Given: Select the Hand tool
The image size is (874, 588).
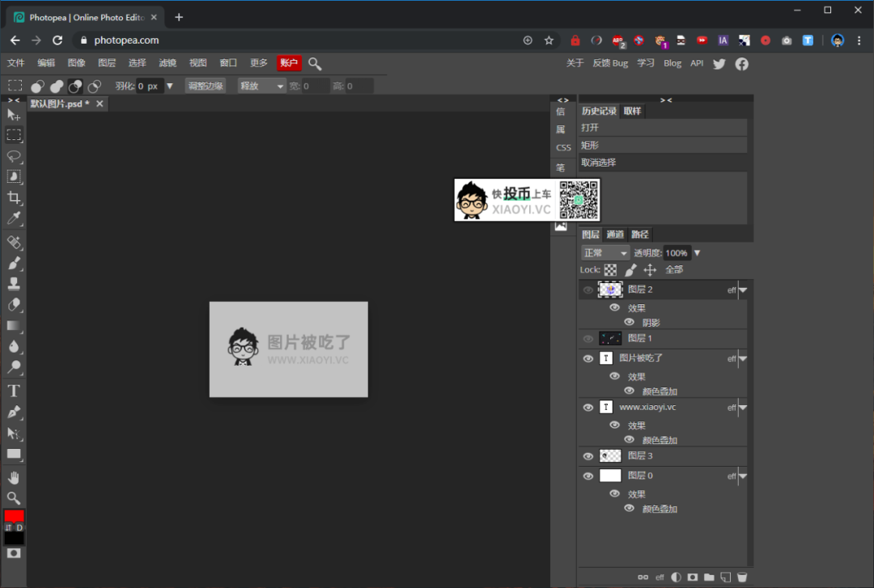Looking at the screenshot, I should point(13,476).
